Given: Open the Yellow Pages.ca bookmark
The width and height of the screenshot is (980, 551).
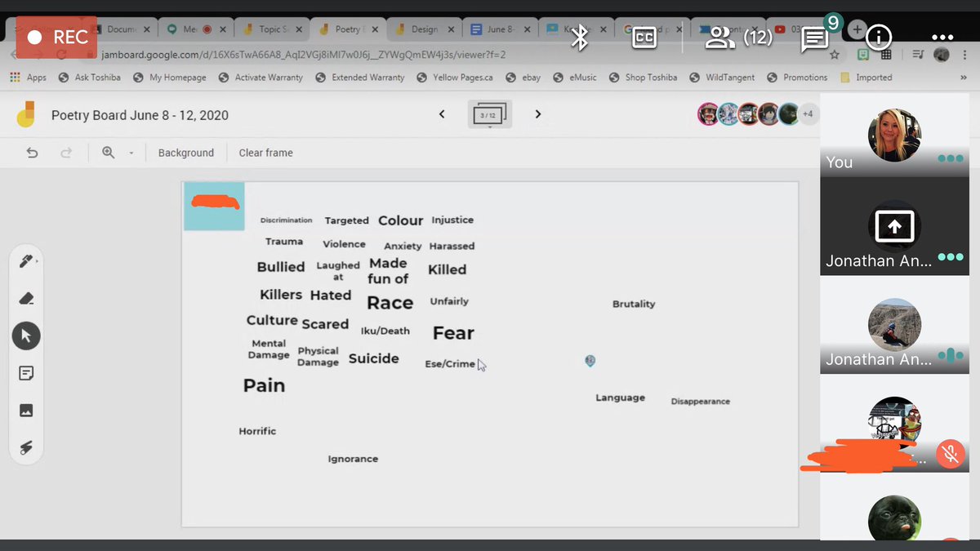Looking at the screenshot, I should click(x=455, y=78).
